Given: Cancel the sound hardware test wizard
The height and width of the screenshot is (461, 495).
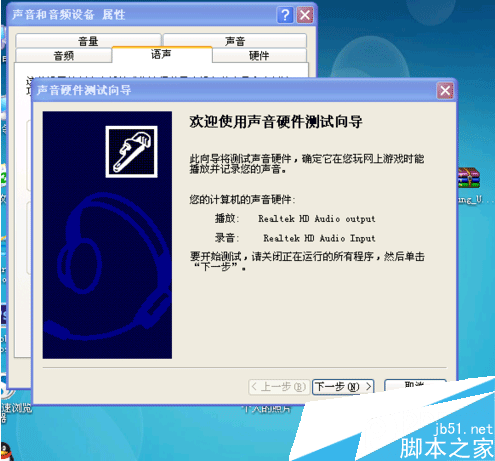Looking at the screenshot, I should [415, 385].
